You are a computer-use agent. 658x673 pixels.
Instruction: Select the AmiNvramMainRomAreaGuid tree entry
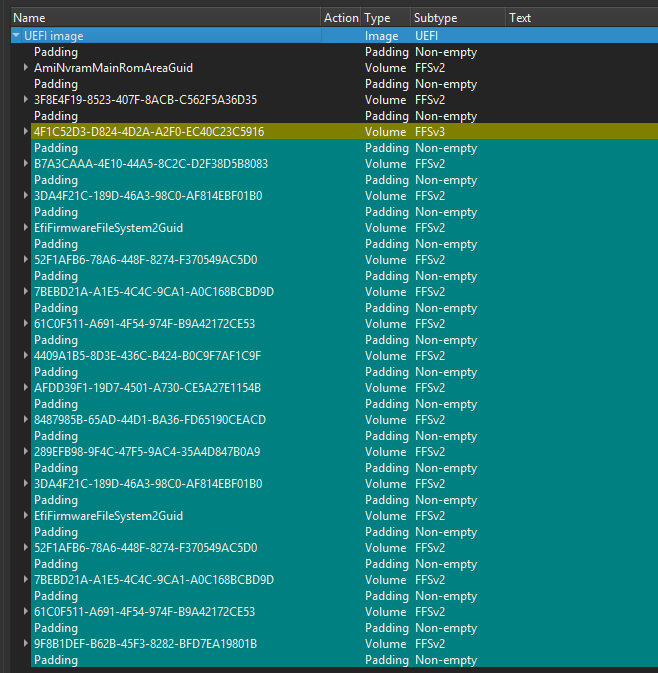tap(113, 68)
